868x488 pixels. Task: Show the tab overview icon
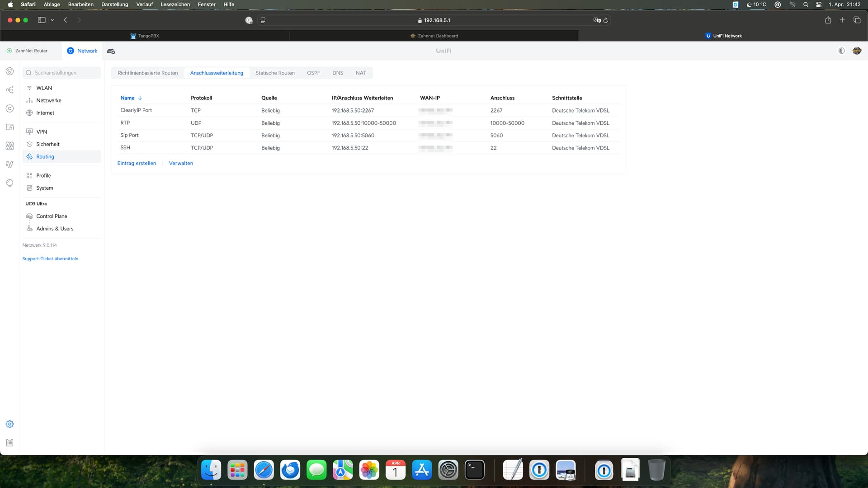pyautogui.click(x=857, y=20)
